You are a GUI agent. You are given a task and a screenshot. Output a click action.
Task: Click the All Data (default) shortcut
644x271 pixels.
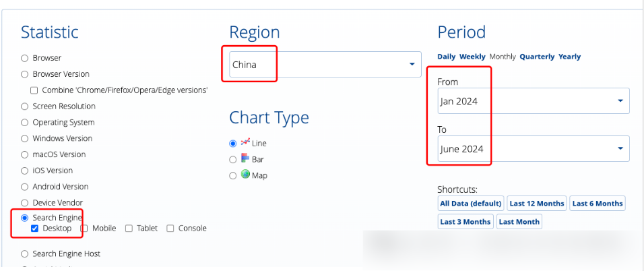[471, 204]
